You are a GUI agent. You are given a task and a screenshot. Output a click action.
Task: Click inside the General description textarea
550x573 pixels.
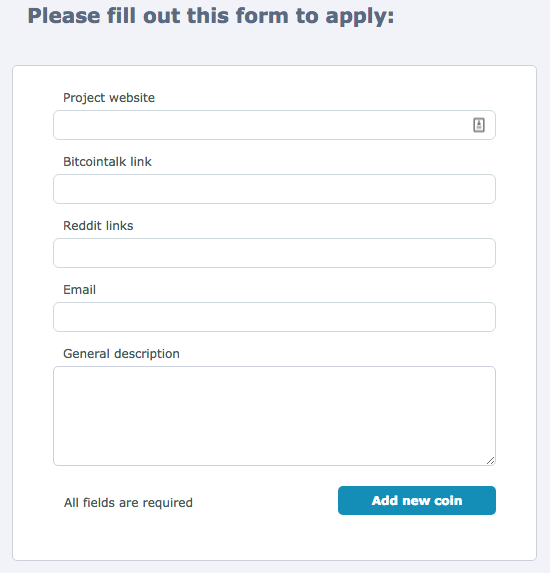pyautogui.click(x=274, y=416)
